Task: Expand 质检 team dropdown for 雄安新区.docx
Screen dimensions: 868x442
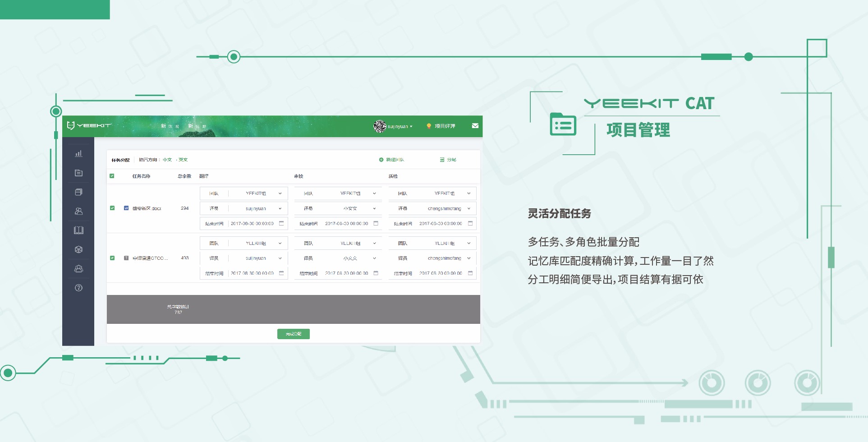Action: coord(432,193)
